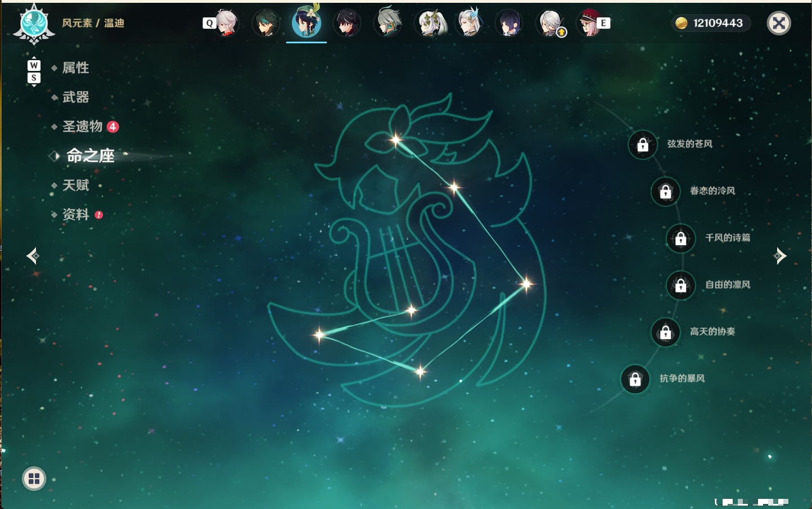
Task: Open the 武器 weapon menu
Action: (75, 97)
